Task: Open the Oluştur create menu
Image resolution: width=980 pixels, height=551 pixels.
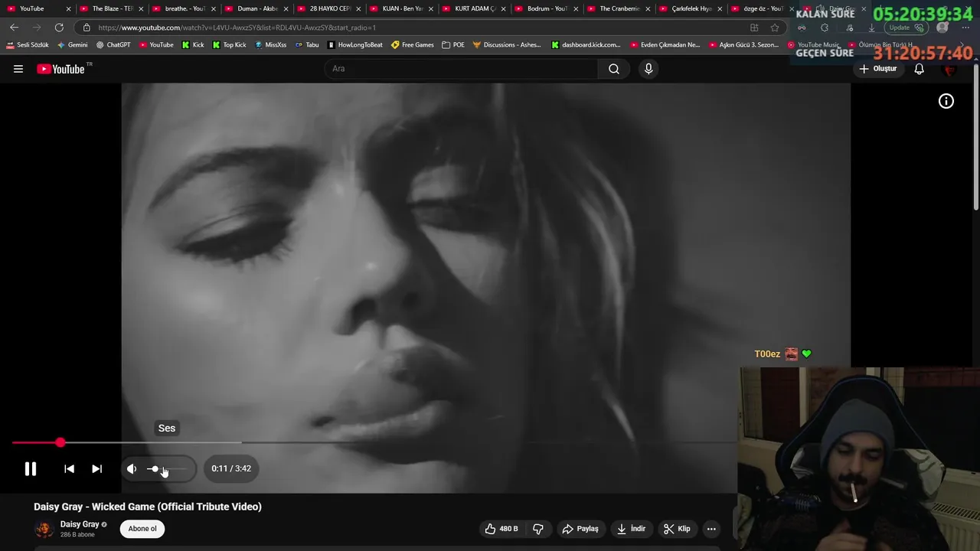Action: 878,69
